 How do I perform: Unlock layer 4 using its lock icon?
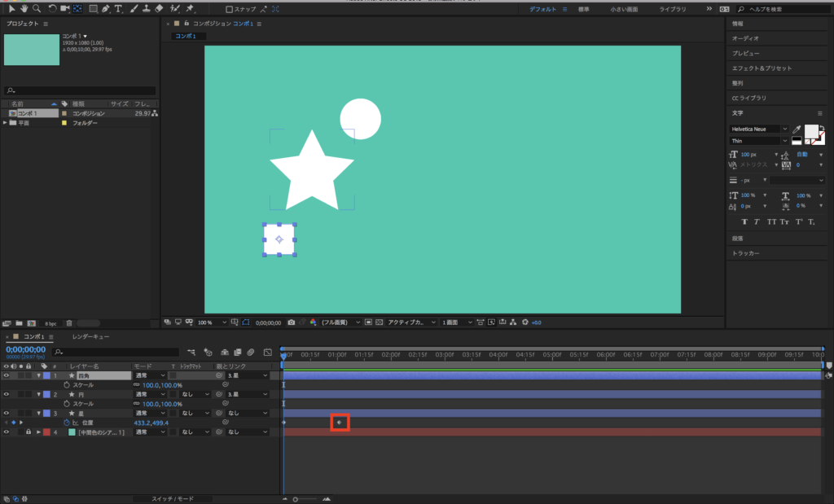pos(28,432)
